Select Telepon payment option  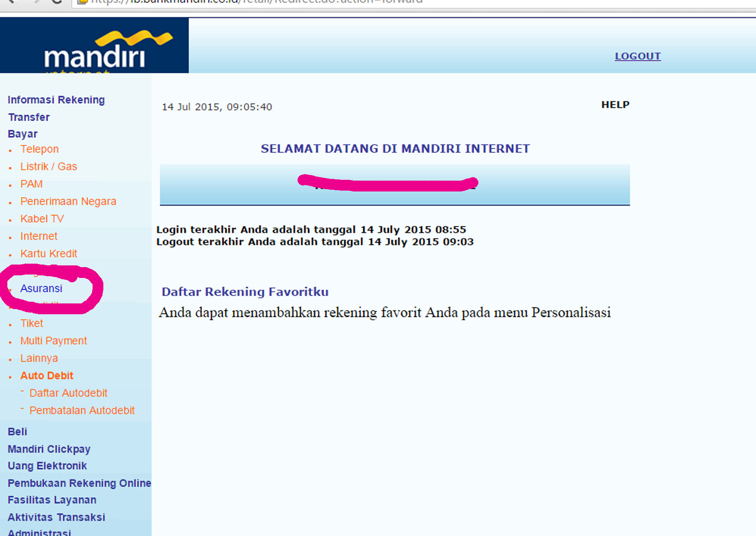point(39,149)
